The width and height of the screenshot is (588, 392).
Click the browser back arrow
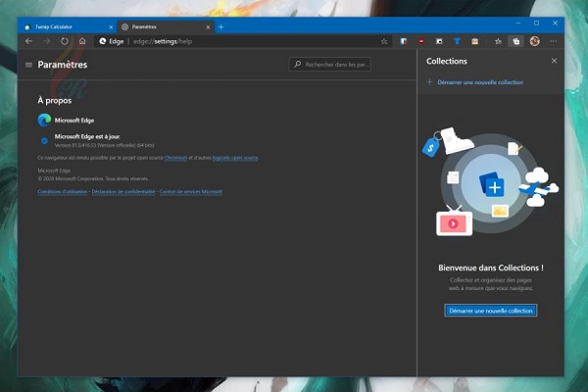click(x=29, y=41)
